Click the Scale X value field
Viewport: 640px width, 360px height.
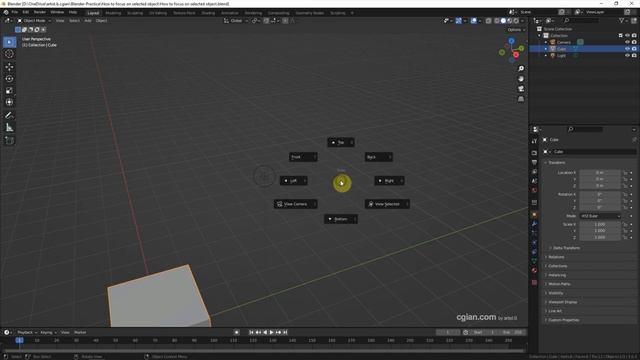[600, 224]
